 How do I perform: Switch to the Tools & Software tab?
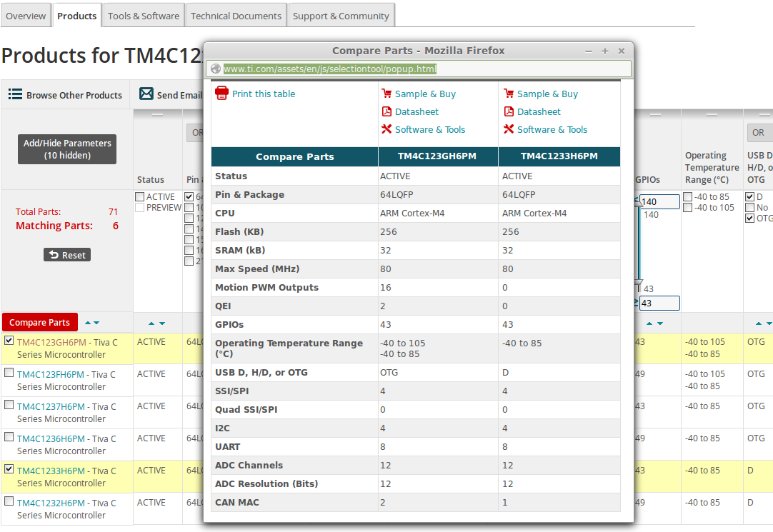tap(144, 16)
